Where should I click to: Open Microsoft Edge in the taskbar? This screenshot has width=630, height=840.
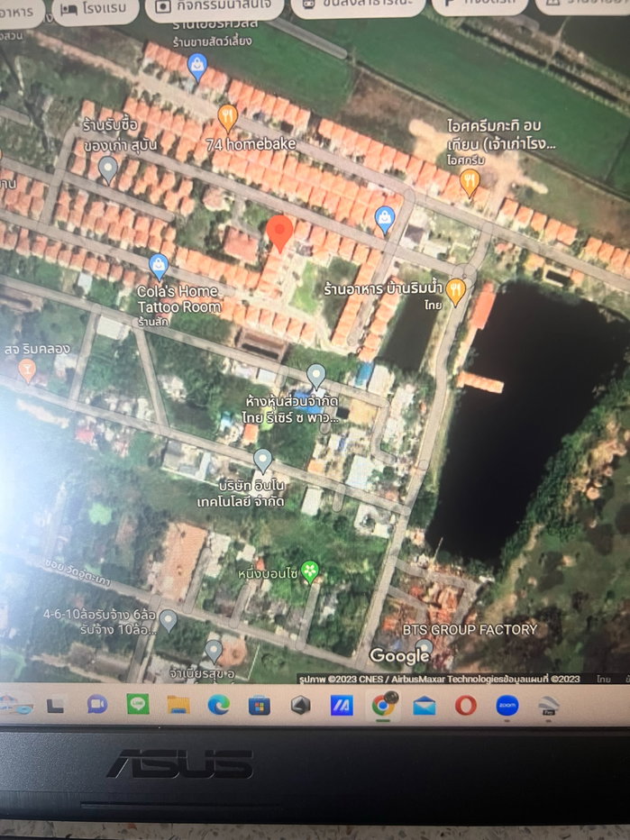point(219,705)
